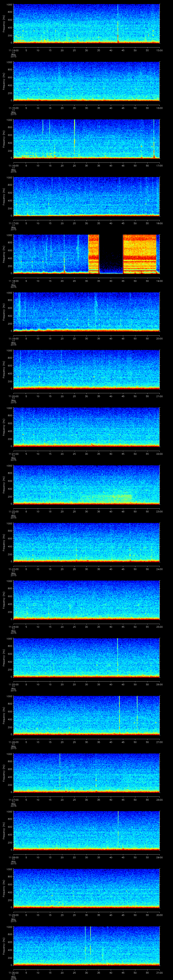Open the 11:20 spectrogram panel
This screenshot has width=173, height=980.
point(86,369)
